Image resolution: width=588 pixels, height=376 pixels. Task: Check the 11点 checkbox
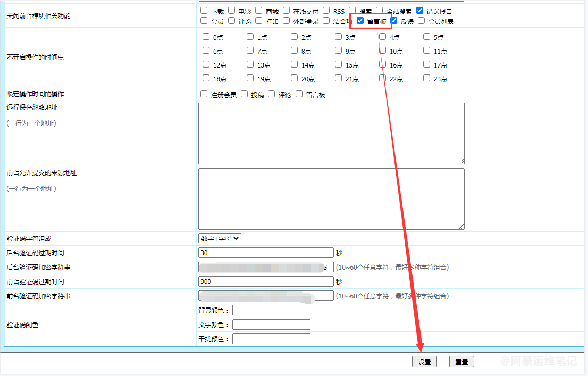pos(427,51)
